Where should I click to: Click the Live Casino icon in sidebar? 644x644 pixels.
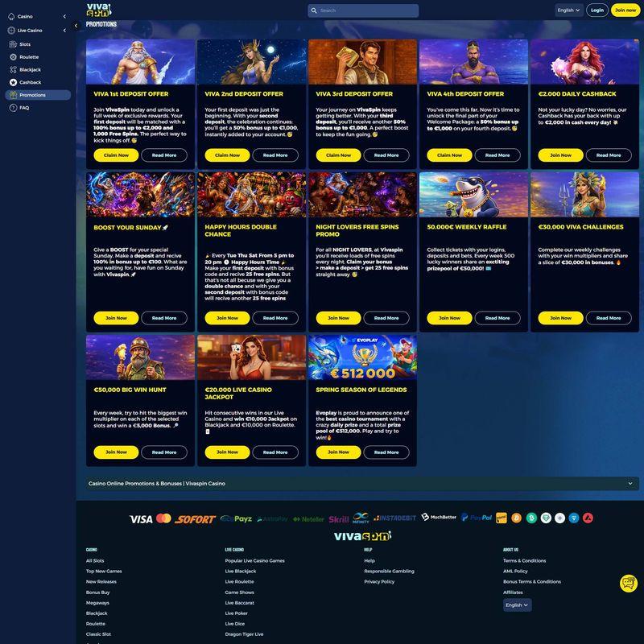[x=11, y=31]
